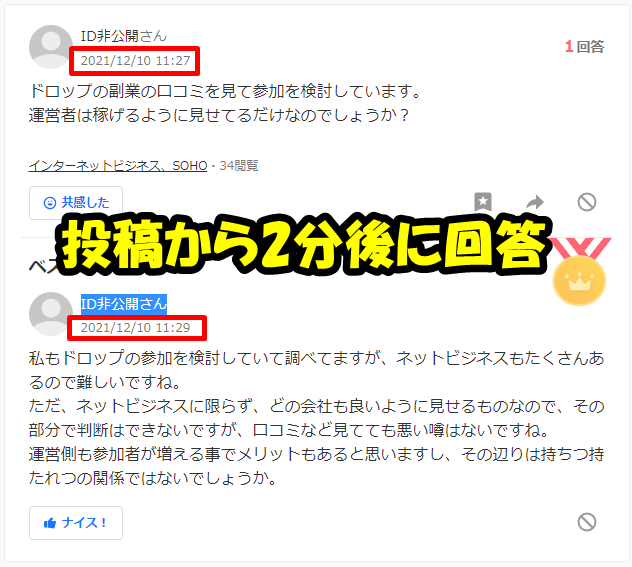Click the ナイス！ button
Screen dimensions: 632x567
pyautogui.click(x=76, y=523)
